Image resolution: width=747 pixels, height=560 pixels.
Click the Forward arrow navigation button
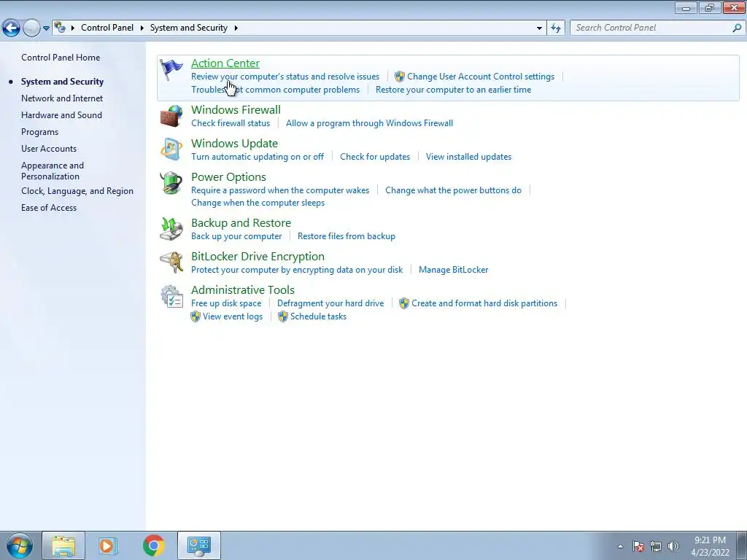point(31,28)
